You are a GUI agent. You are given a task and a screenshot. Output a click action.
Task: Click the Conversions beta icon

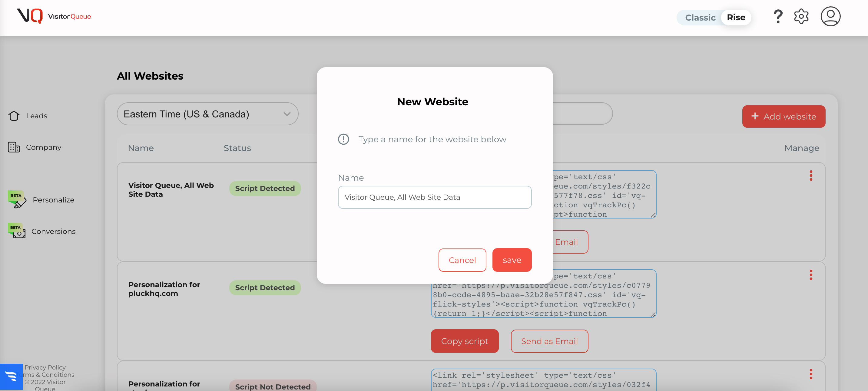pyautogui.click(x=17, y=231)
